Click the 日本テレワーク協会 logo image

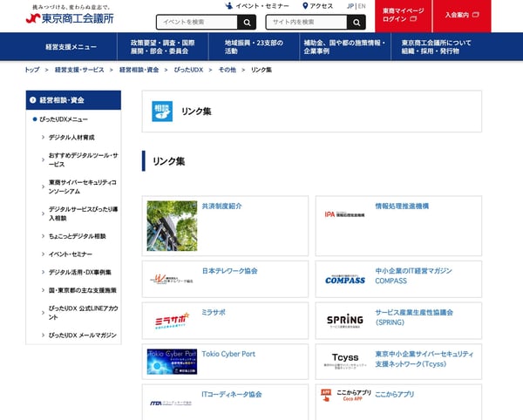172,279
